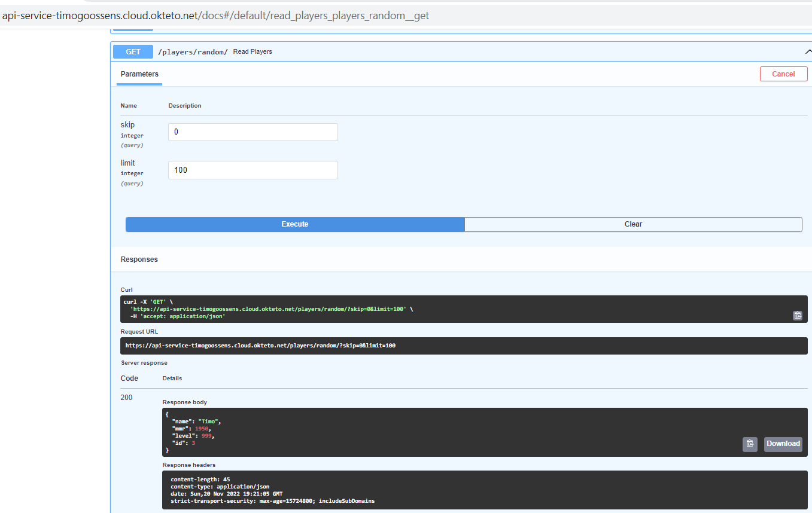
Task: Select the Parameters tab
Action: [x=139, y=74]
